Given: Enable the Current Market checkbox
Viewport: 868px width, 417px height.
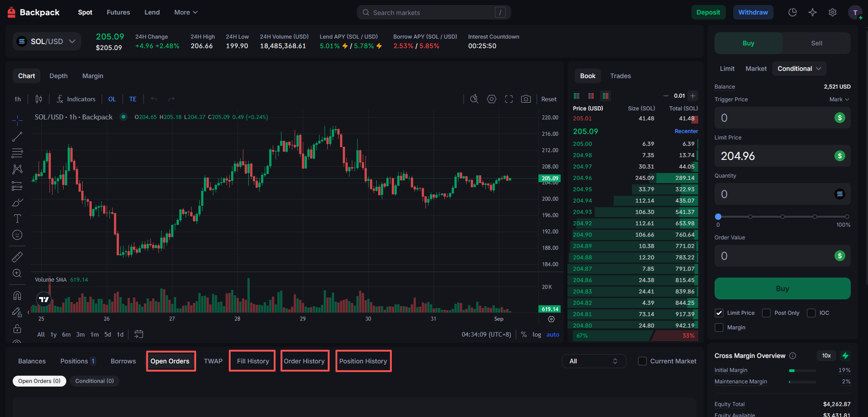Looking at the screenshot, I should (x=642, y=361).
